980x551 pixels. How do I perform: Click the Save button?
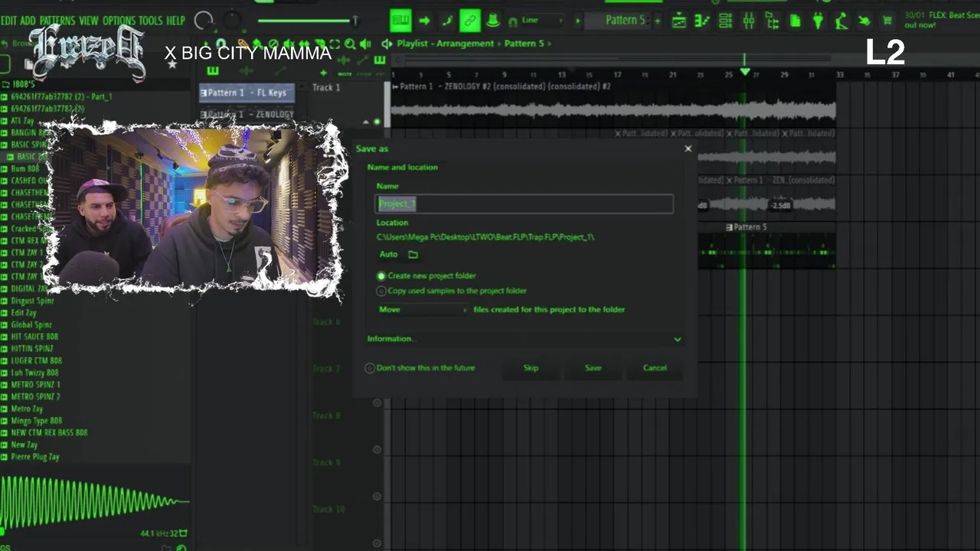[593, 368]
